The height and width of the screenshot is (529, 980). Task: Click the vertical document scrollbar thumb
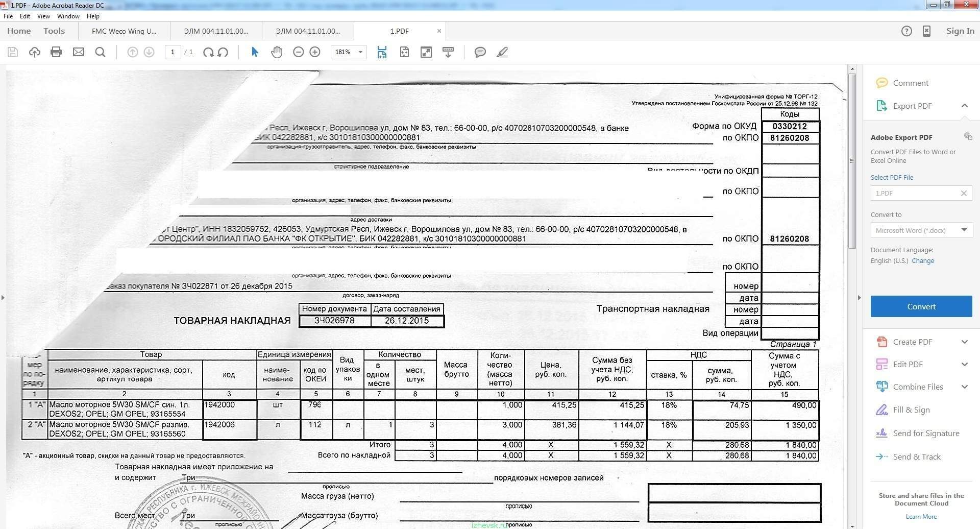(852, 161)
